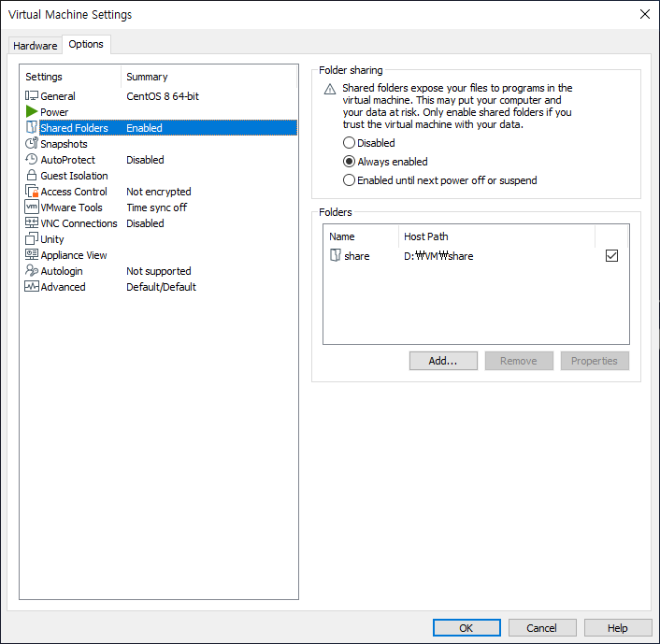The width and height of the screenshot is (660, 644).
Task: Select the Guest Isolation row label
Action: (x=74, y=176)
